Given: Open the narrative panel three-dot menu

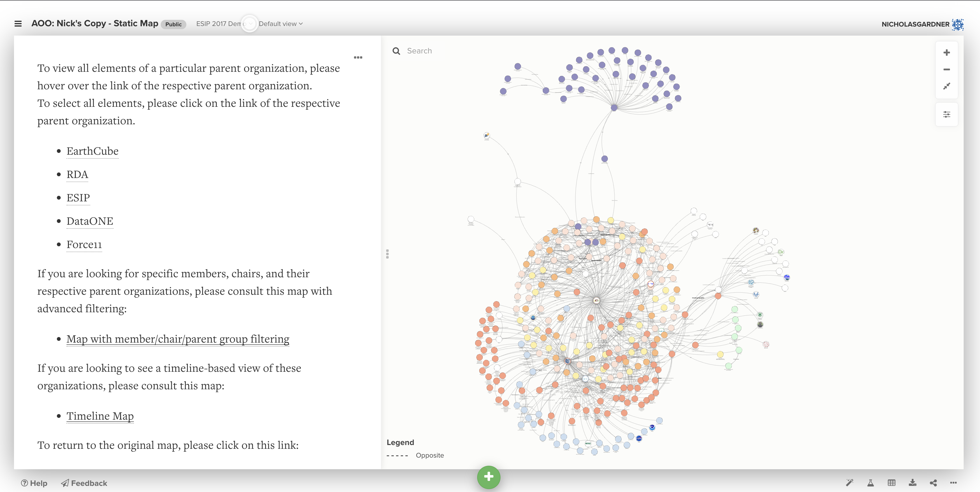Looking at the screenshot, I should pyautogui.click(x=358, y=57).
